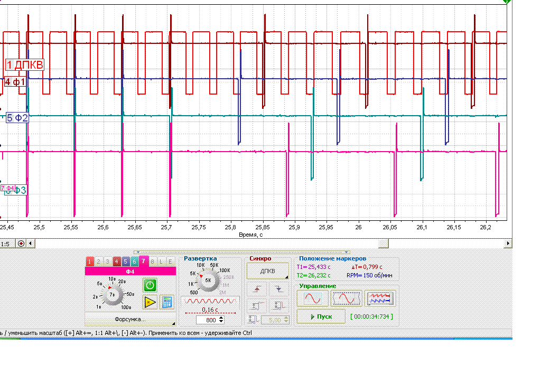Select rising edge trigger icon
Viewport: 541px width, 392px height.
point(257,289)
